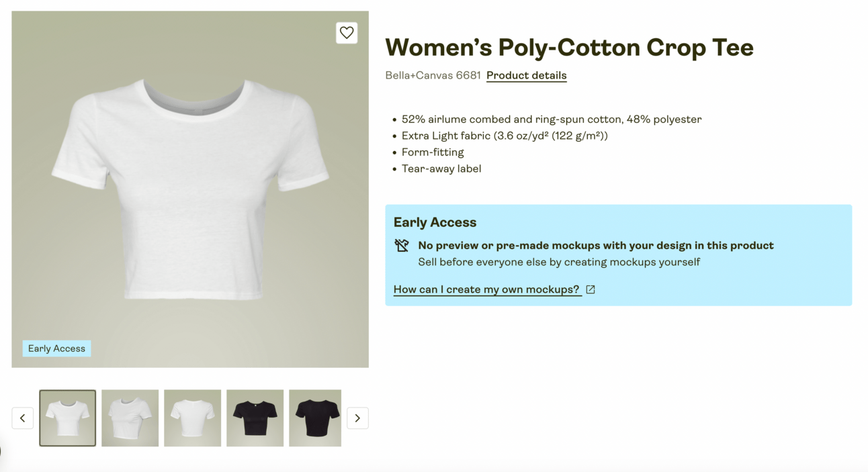The height and width of the screenshot is (472, 868).
Task: Open external link icon beside mockups link
Action: click(x=591, y=289)
